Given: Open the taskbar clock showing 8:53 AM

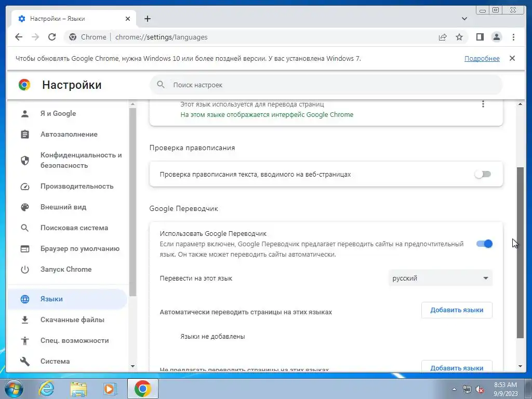Looking at the screenshot, I should [x=506, y=389].
